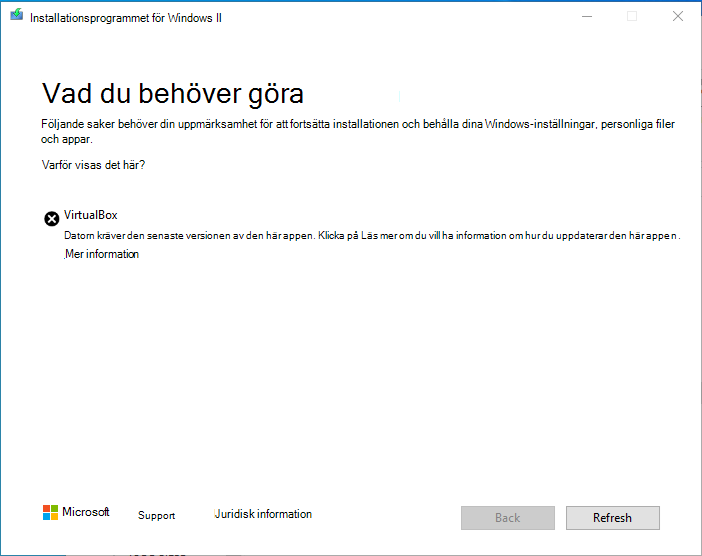Click the Refresh button

[x=612, y=518]
